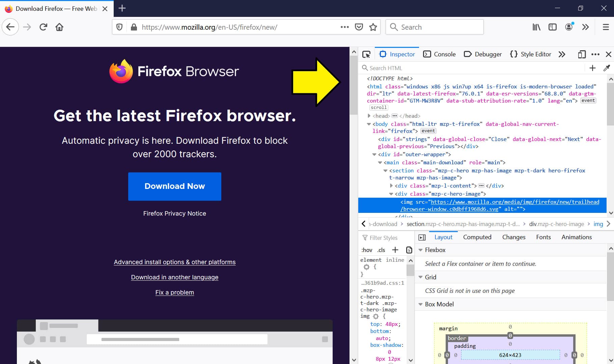Open the Download in another language link
This screenshot has height=364, width=614.
pos(174,277)
